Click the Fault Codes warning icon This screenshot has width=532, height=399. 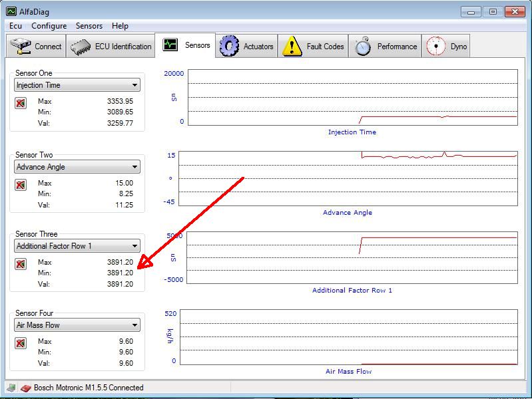[x=292, y=46]
